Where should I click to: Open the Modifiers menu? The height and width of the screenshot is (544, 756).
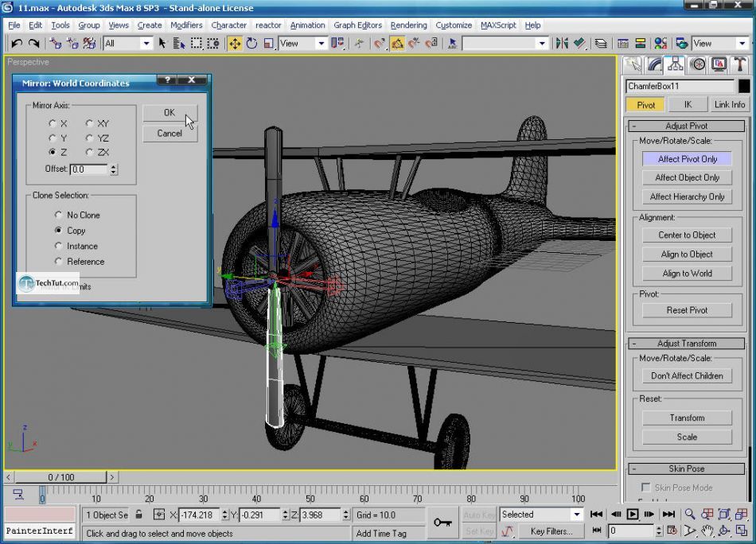(186, 25)
